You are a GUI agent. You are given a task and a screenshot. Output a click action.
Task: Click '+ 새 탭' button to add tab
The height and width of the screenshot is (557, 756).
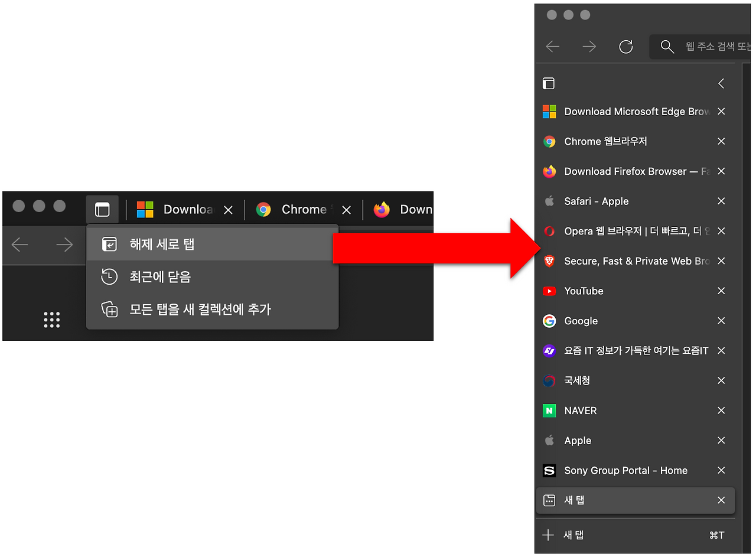click(x=635, y=535)
